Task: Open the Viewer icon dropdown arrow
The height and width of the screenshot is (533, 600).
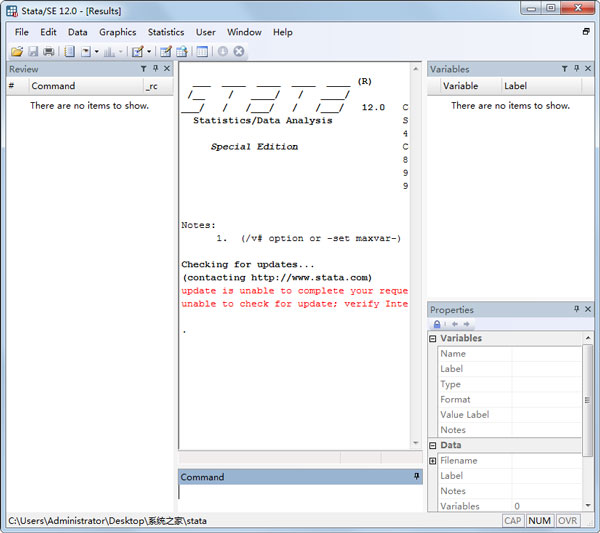Action: (96, 51)
